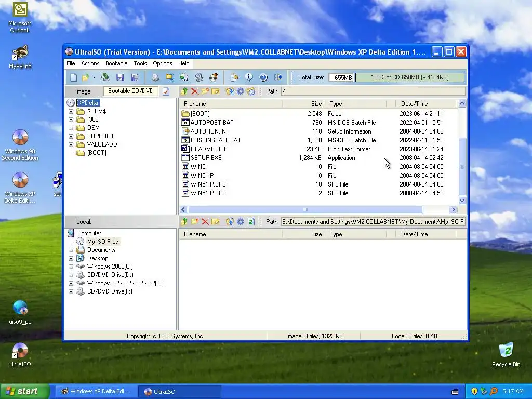
Task: Expand the SUPPORT folder tree node
Action: [71, 136]
